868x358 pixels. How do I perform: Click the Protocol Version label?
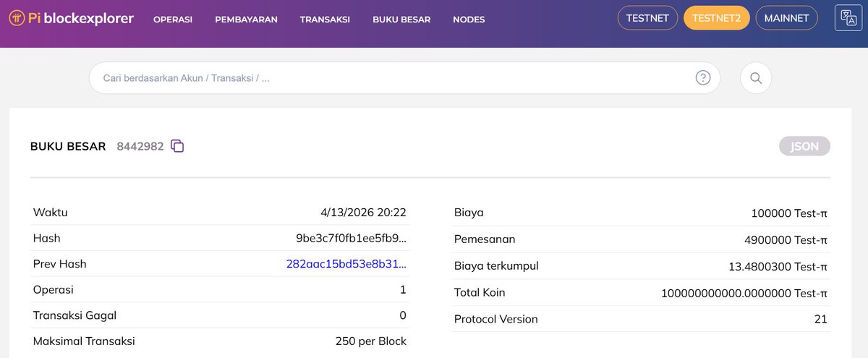[x=496, y=319]
